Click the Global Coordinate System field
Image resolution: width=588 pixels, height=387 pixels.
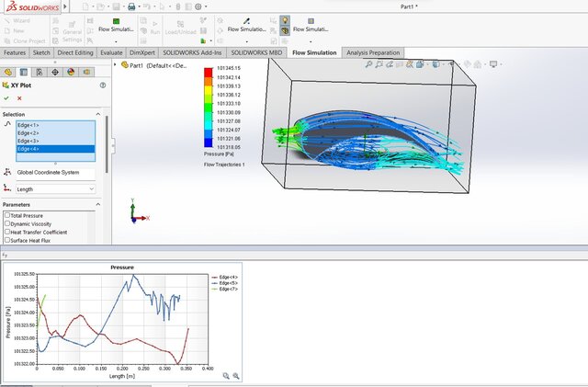55,172
